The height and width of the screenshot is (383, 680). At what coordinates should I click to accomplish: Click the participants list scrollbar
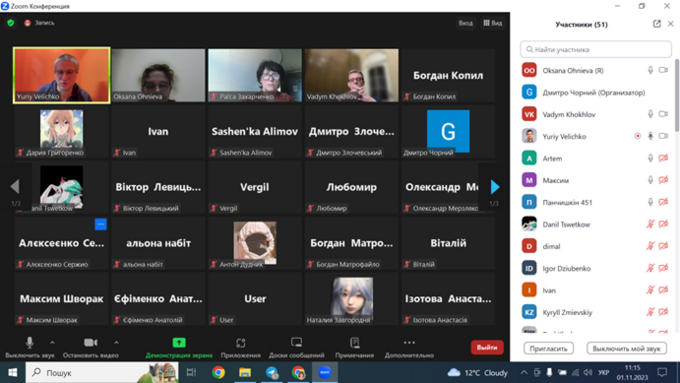(677, 95)
